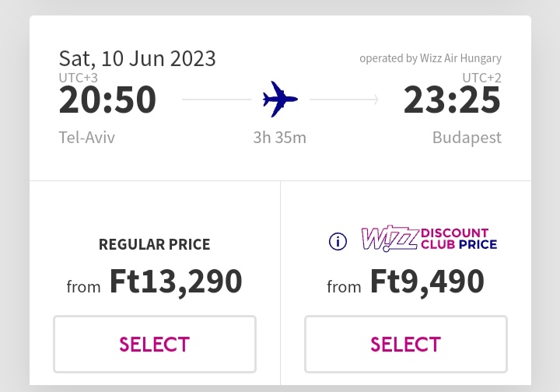Click the Tel-Aviv departure city label
The width and height of the screenshot is (560, 392).
[87, 138]
